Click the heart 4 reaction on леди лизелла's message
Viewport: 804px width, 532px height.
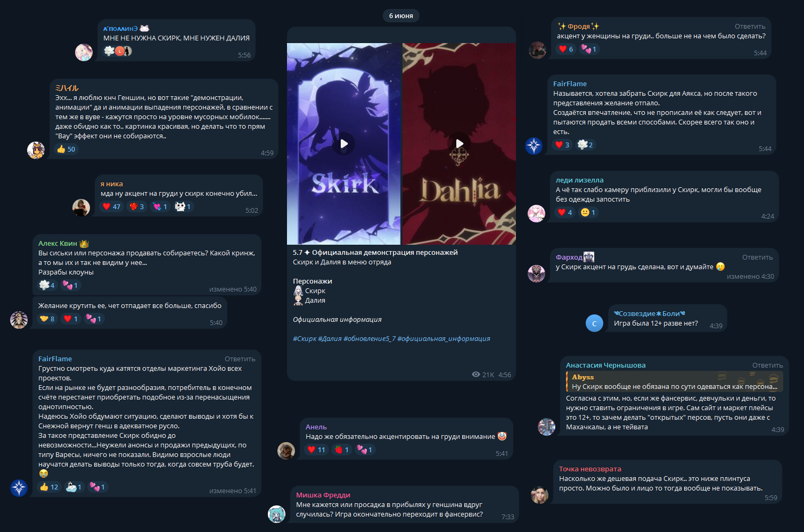(565, 212)
